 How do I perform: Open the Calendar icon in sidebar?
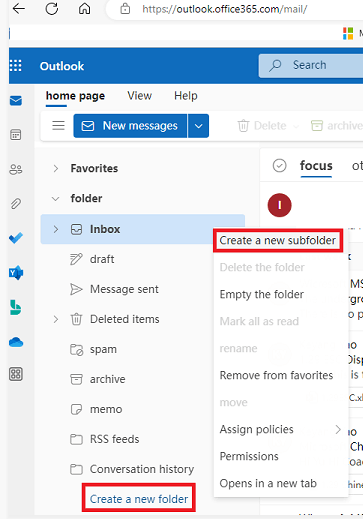click(x=16, y=135)
